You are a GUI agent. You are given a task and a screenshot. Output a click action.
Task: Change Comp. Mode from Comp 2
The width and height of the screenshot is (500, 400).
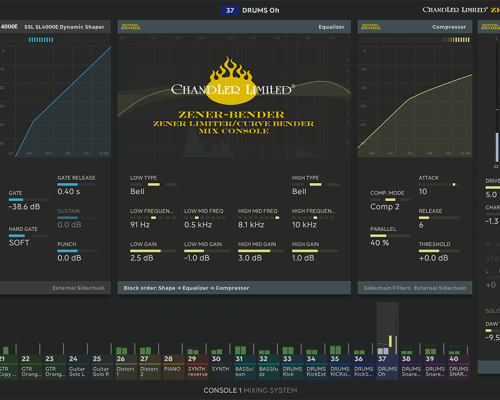coord(390,200)
